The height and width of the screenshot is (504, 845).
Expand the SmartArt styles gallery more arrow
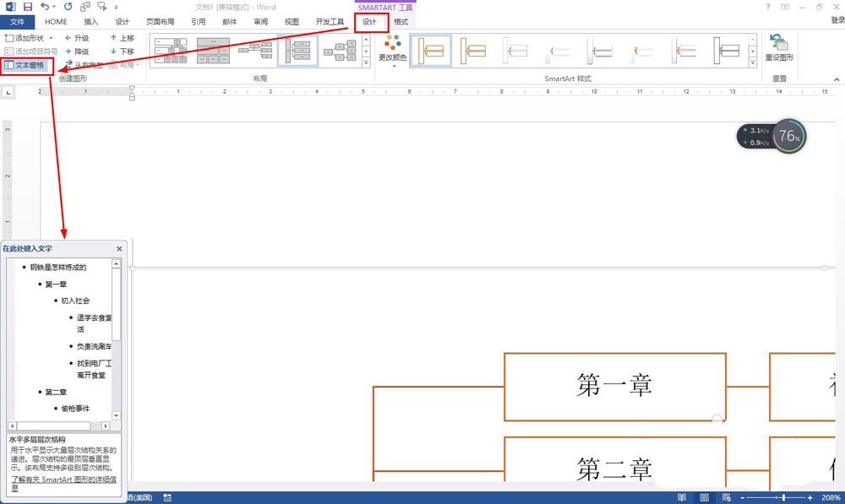754,63
